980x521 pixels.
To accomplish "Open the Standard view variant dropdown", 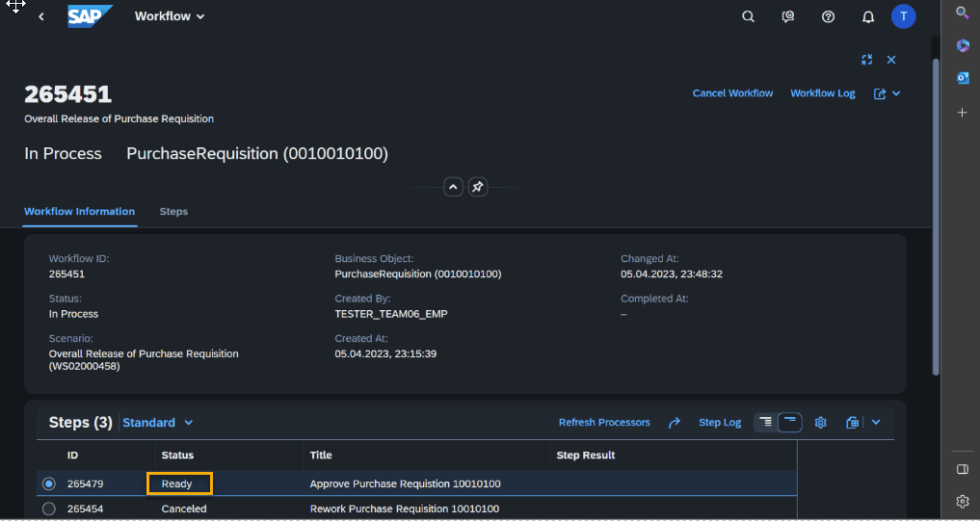I will pos(157,423).
